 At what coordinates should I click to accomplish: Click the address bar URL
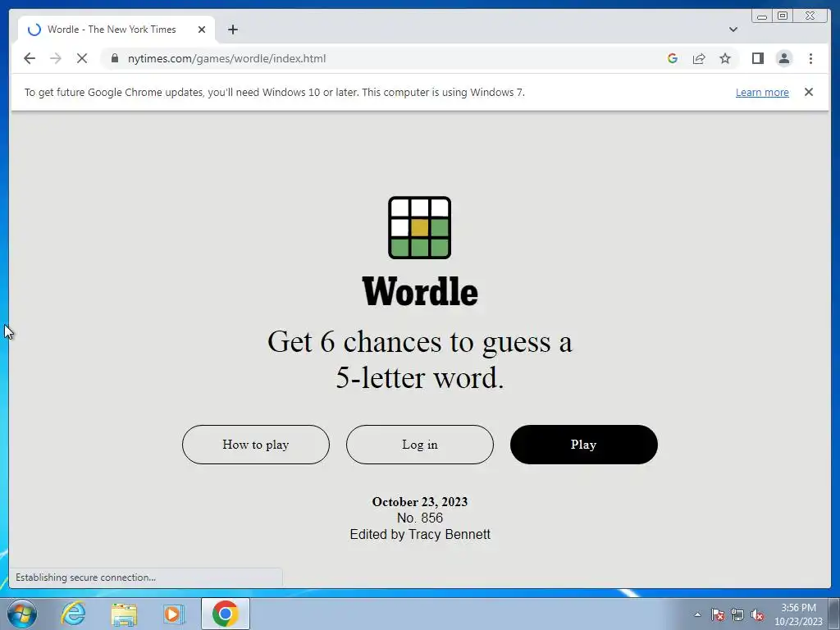point(226,58)
